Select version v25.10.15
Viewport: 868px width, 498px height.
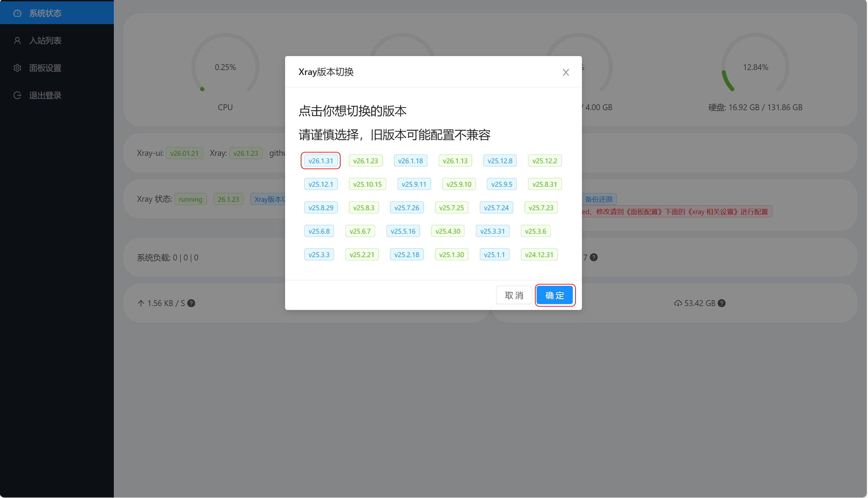tap(367, 184)
